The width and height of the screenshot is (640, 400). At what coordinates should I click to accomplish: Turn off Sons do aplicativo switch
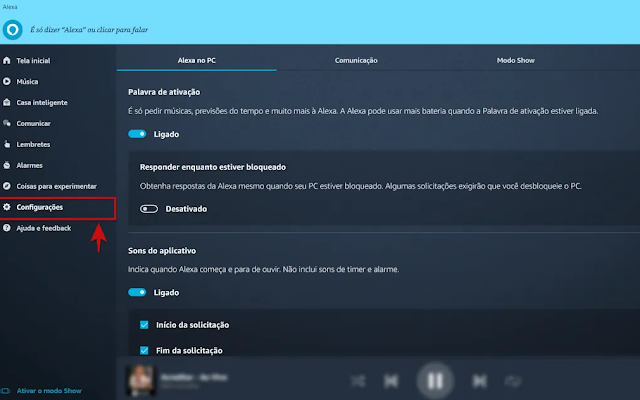(x=137, y=292)
